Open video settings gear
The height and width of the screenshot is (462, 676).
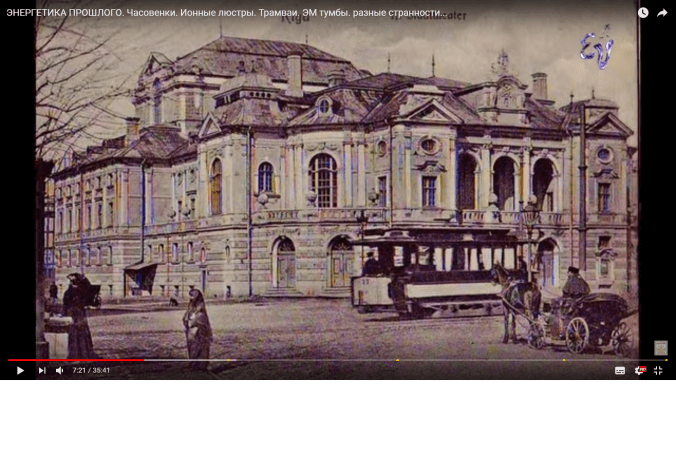tap(640, 370)
